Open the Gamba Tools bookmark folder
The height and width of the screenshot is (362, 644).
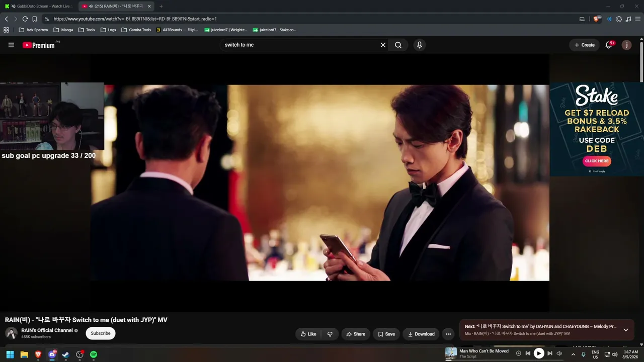point(136,30)
